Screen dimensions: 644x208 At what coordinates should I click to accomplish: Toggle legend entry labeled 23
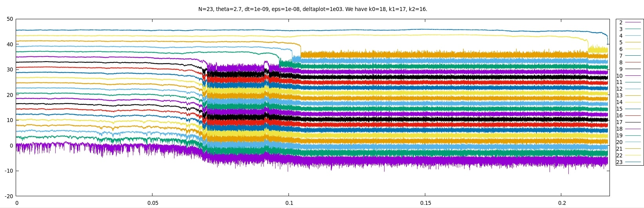(x=619, y=162)
